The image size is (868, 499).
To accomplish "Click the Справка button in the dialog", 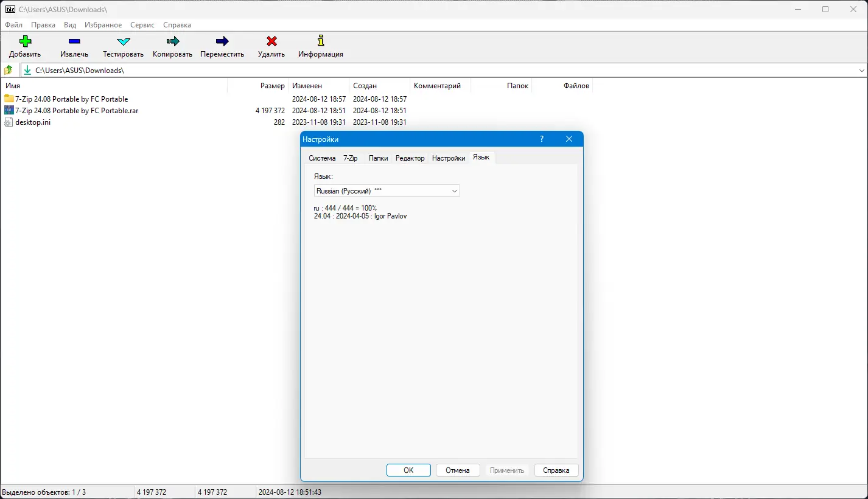I will pyautogui.click(x=556, y=470).
